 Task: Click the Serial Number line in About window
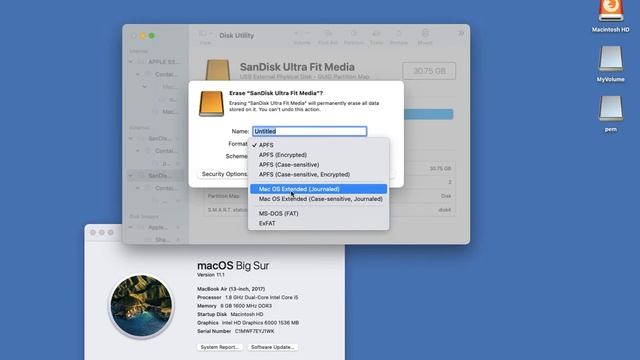[236, 331]
